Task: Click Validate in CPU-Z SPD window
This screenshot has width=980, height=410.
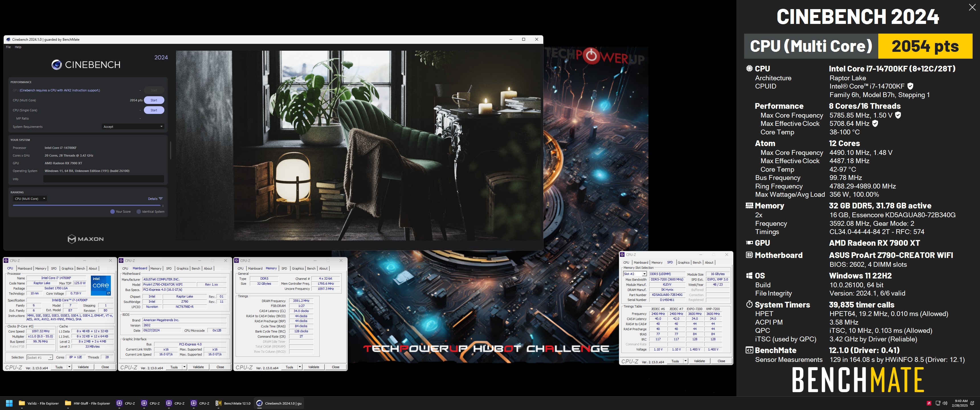Action: point(699,361)
